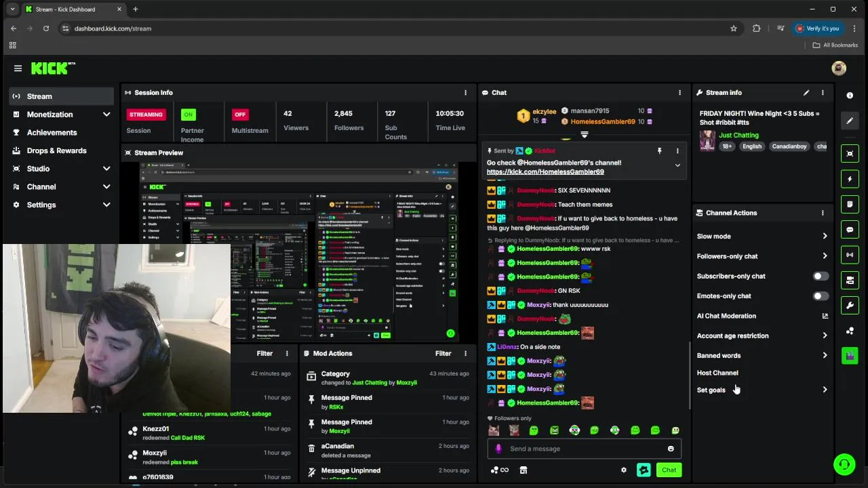Click the focus frame icon in right sidebar
The image size is (868, 488).
click(850, 154)
